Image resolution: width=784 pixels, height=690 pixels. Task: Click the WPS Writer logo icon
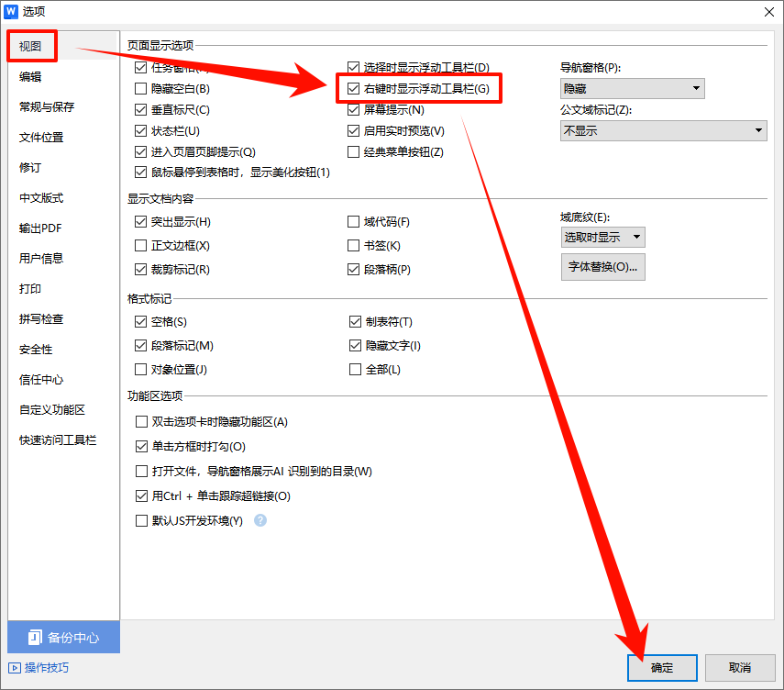[13, 12]
